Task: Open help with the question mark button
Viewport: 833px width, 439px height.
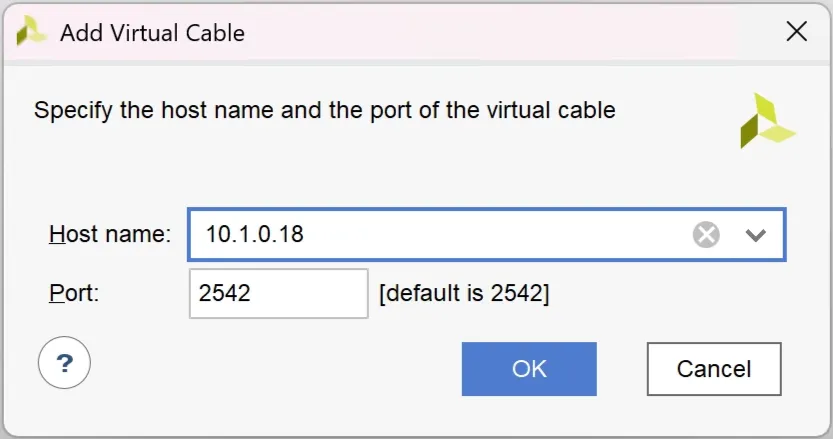Action: click(x=64, y=362)
